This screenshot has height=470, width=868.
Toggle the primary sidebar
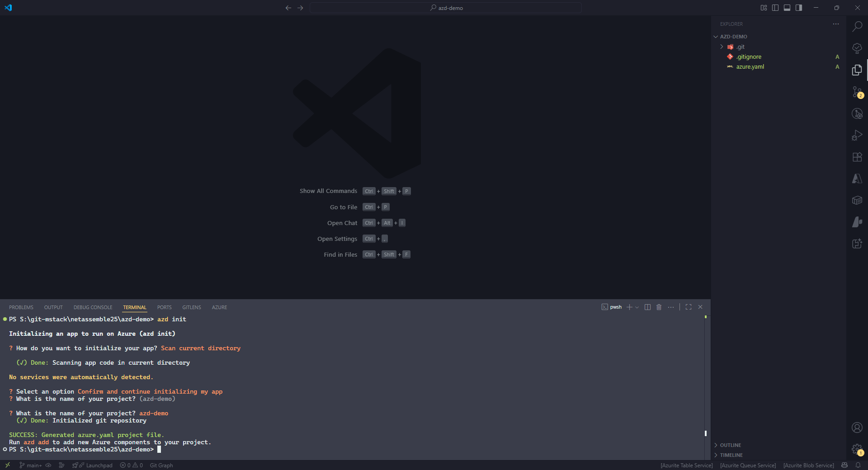pos(775,8)
